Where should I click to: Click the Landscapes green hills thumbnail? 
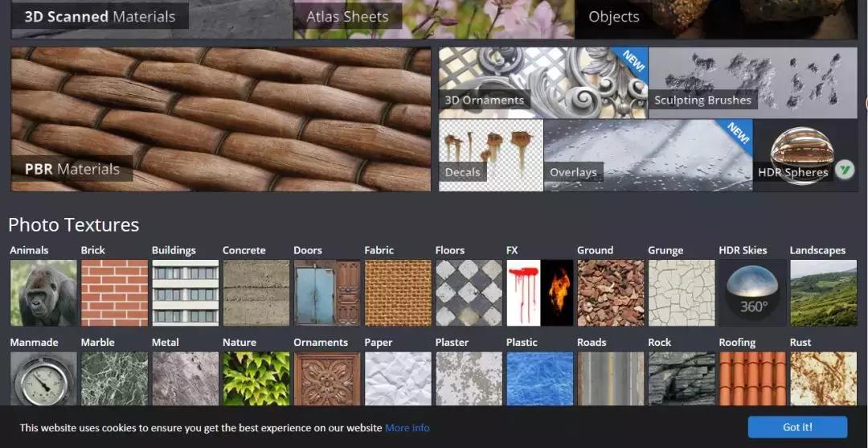[x=823, y=293]
